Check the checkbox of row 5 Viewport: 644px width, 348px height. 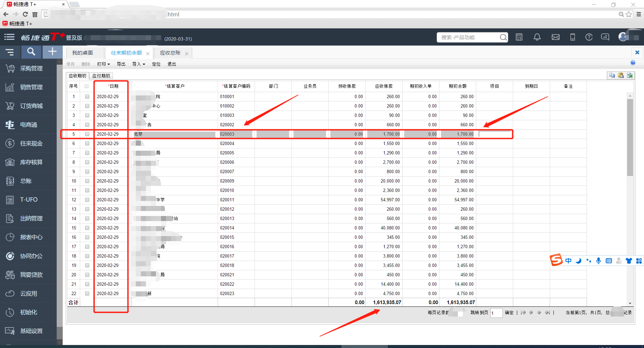(87, 134)
